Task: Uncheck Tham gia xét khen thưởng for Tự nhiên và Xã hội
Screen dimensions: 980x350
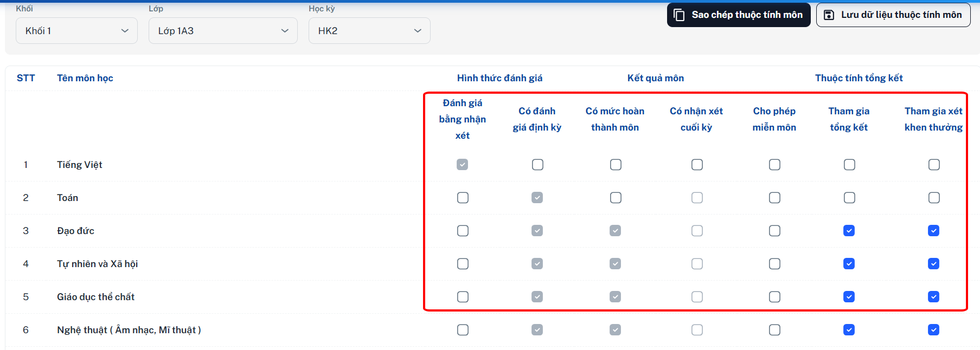Action: pos(934,263)
